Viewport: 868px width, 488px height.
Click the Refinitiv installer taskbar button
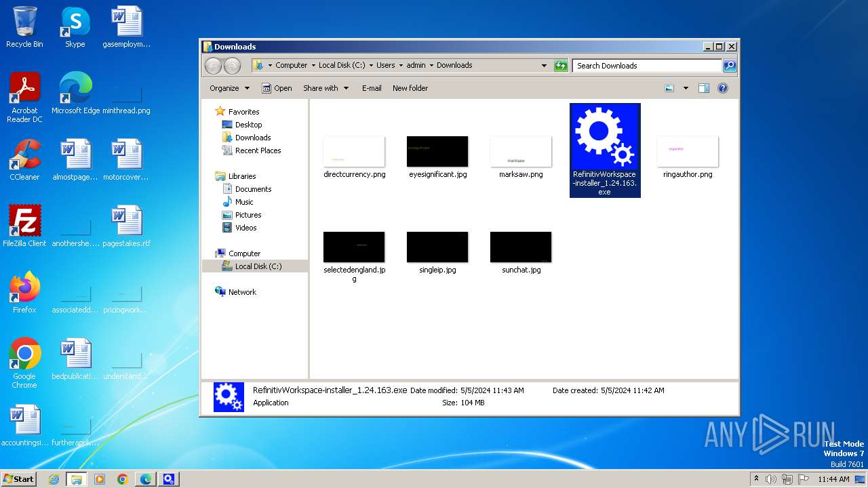pos(169,479)
